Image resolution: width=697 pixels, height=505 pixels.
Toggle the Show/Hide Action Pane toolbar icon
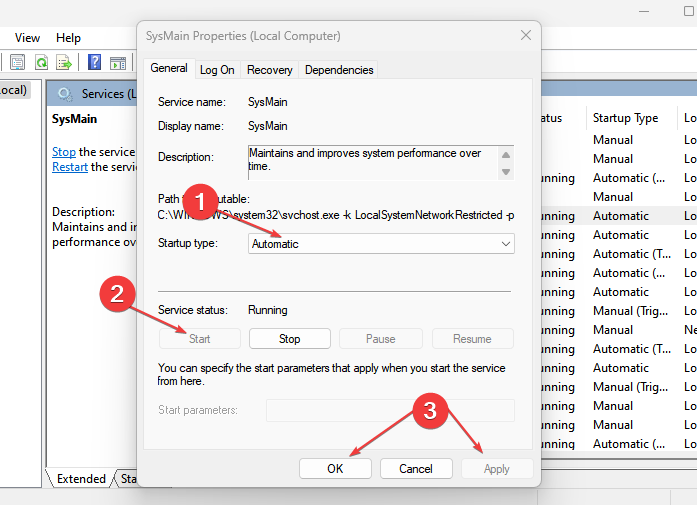click(x=118, y=63)
